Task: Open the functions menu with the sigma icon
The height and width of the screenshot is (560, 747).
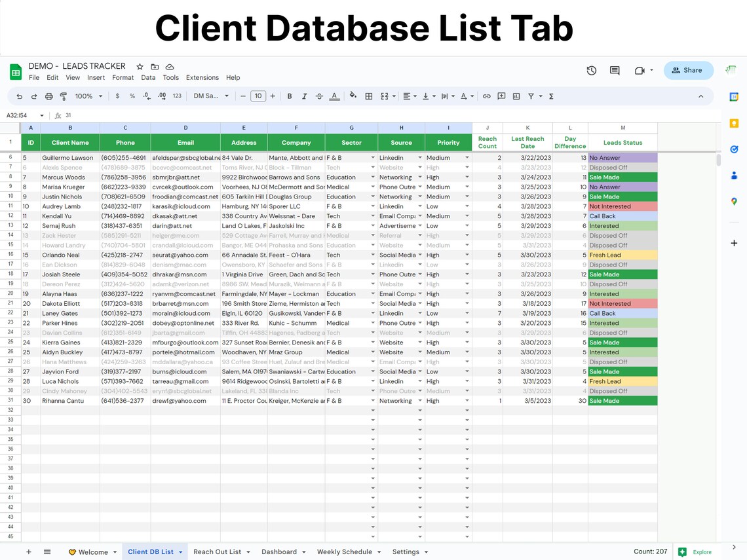Action: tap(552, 96)
